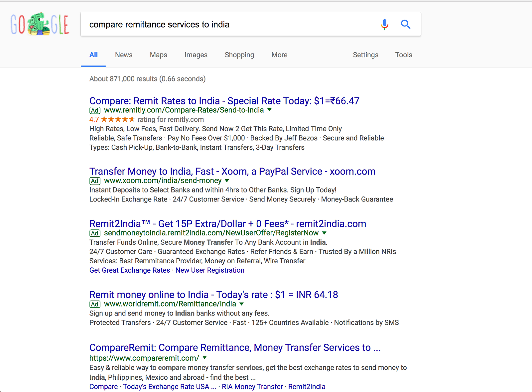This screenshot has width=532, height=392.
Task: Click the microphone voice search icon
Action: click(384, 24)
